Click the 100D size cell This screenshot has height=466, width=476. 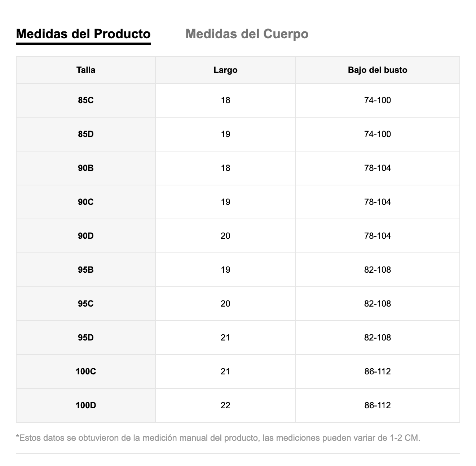[86, 405]
